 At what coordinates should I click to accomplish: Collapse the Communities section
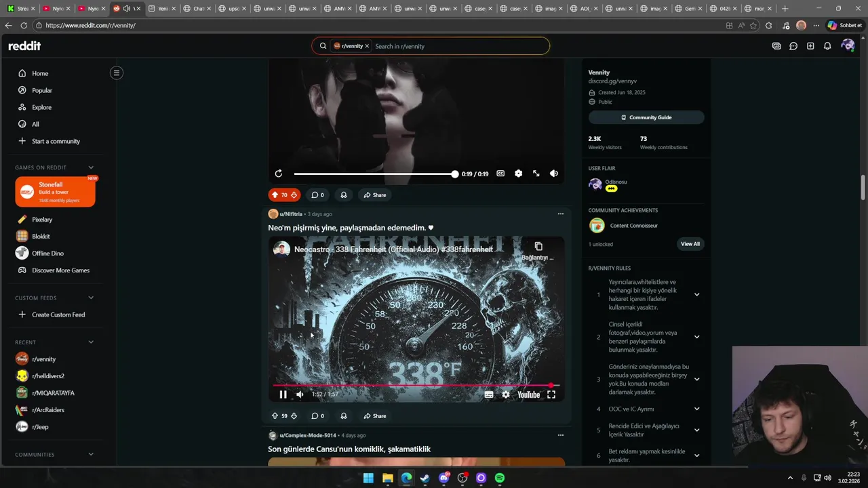[91, 455]
